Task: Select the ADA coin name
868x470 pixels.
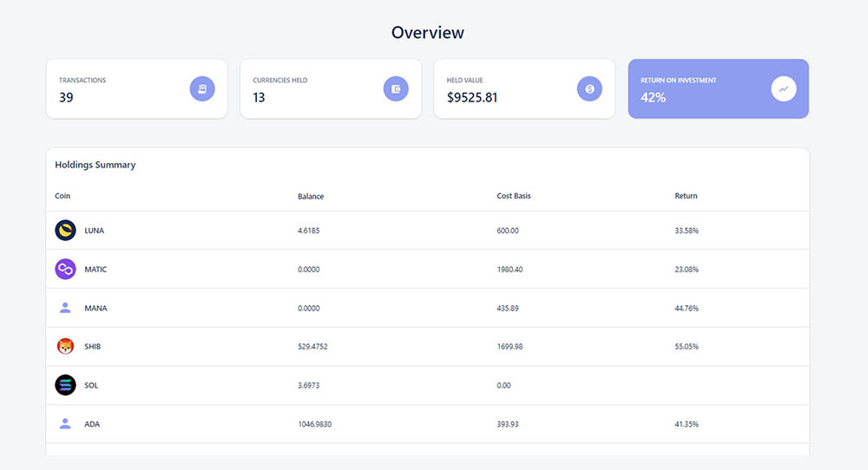Action: pos(92,424)
